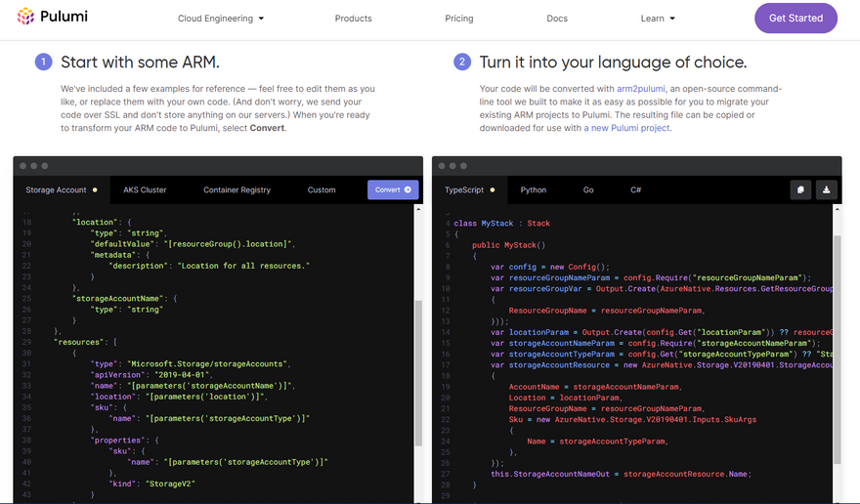Click the Convert button
Image resolution: width=860 pixels, height=504 pixels.
pyautogui.click(x=393, y=190)
